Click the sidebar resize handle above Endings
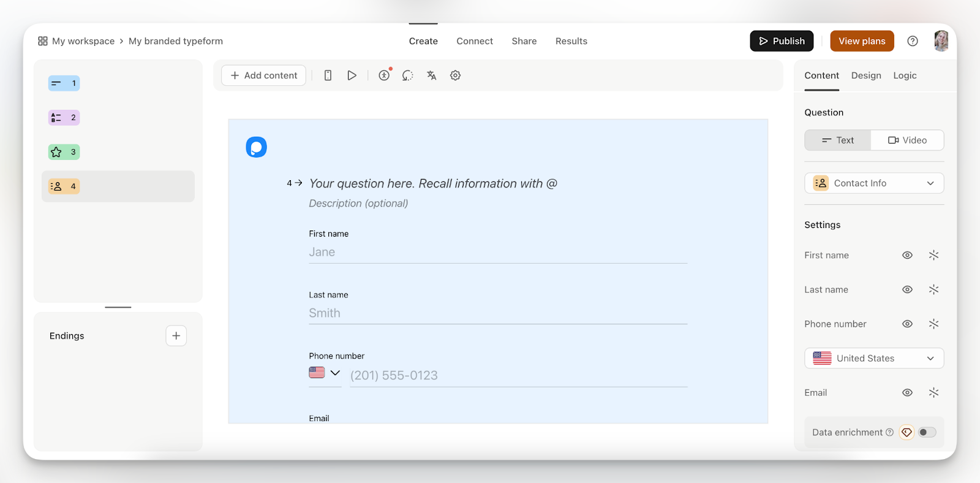Viewport: 980px width, 483px height. click(118, 307)
